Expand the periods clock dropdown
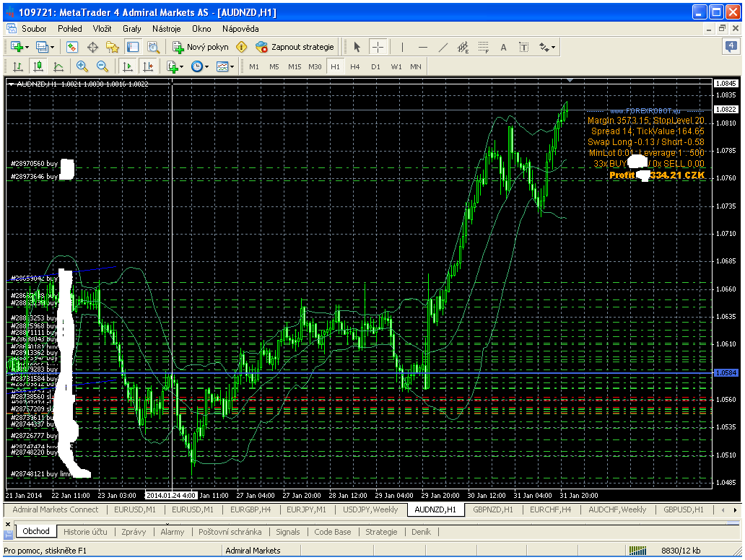The width and height of the screenshot is (745, 560). click(206, 66)
